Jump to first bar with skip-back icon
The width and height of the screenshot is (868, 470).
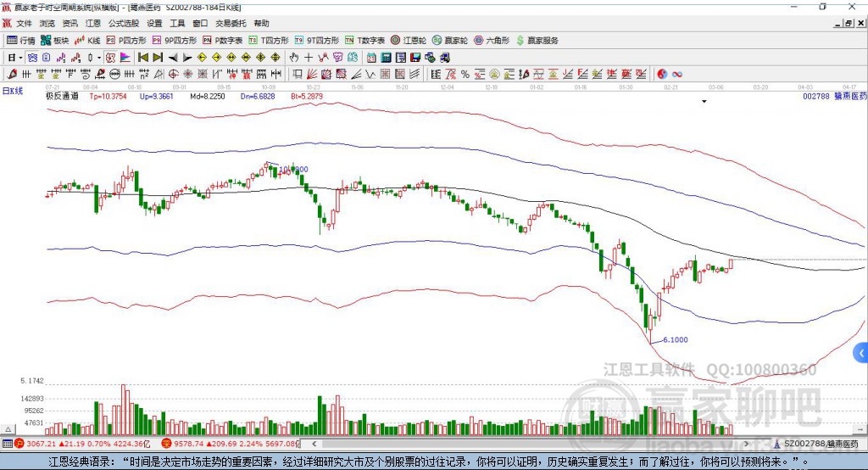click(142, 58)
